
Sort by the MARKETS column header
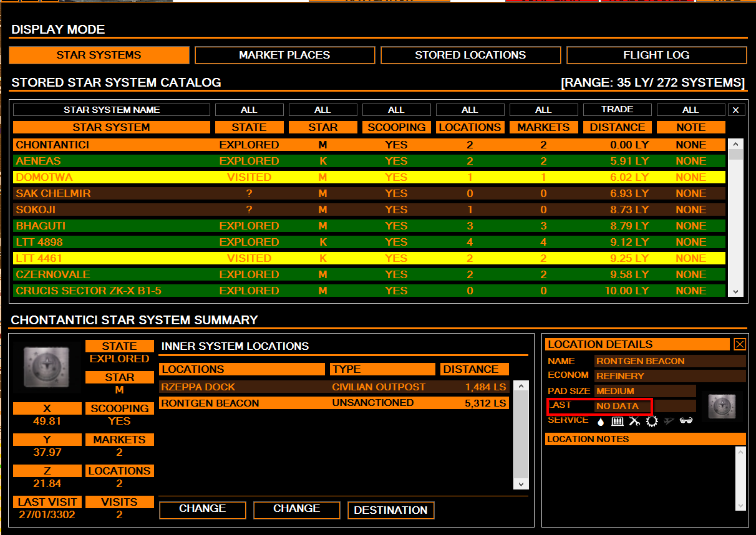543,127
